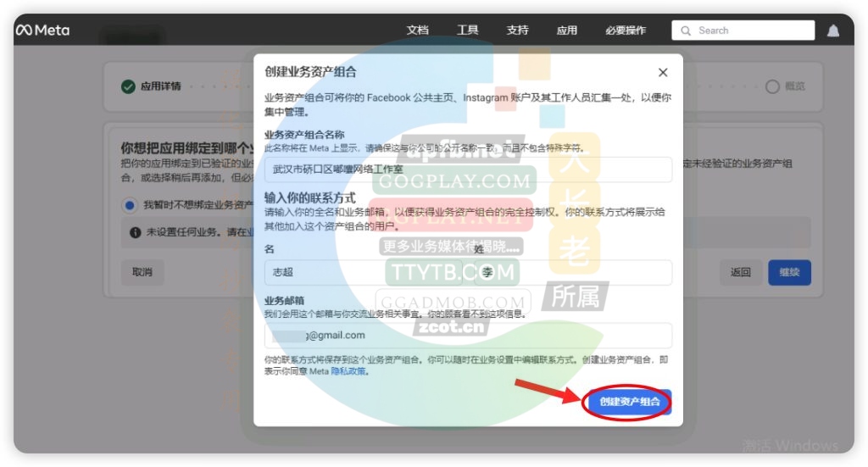Click the info icon beside 未设置任何业务
868x467 pixels.
point(136,232)
